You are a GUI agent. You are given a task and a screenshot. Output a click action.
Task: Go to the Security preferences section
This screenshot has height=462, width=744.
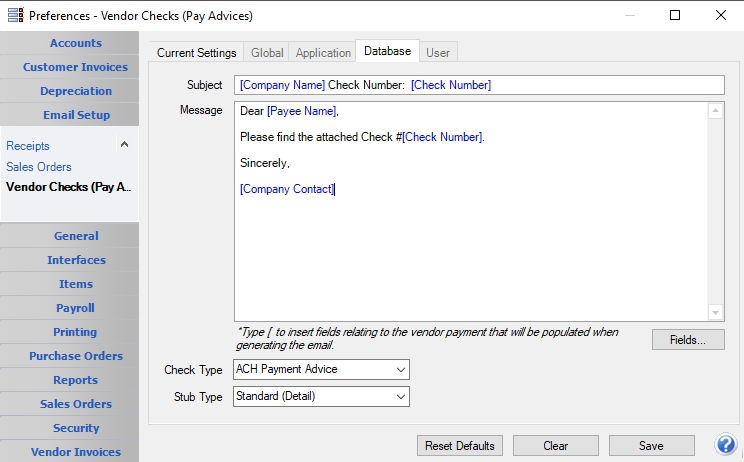(x=75, y=428)
